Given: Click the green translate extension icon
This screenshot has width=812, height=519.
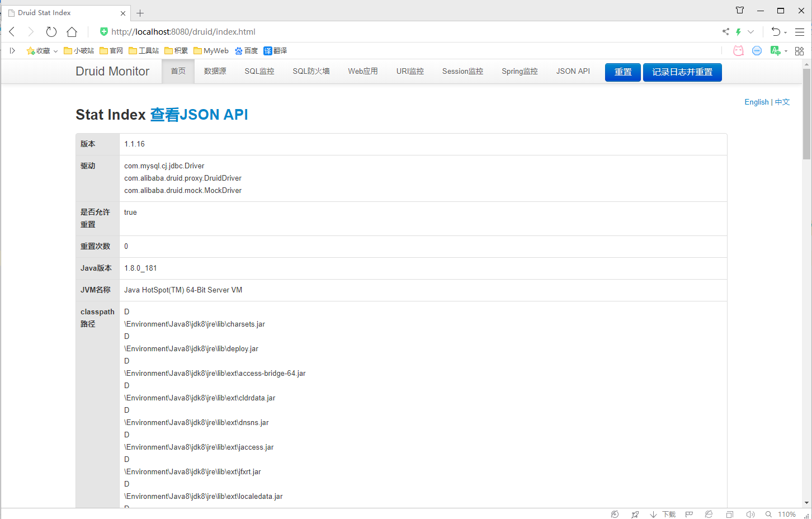Looking at the screenshot, I should pyautogui.click(x=775, y=51).
